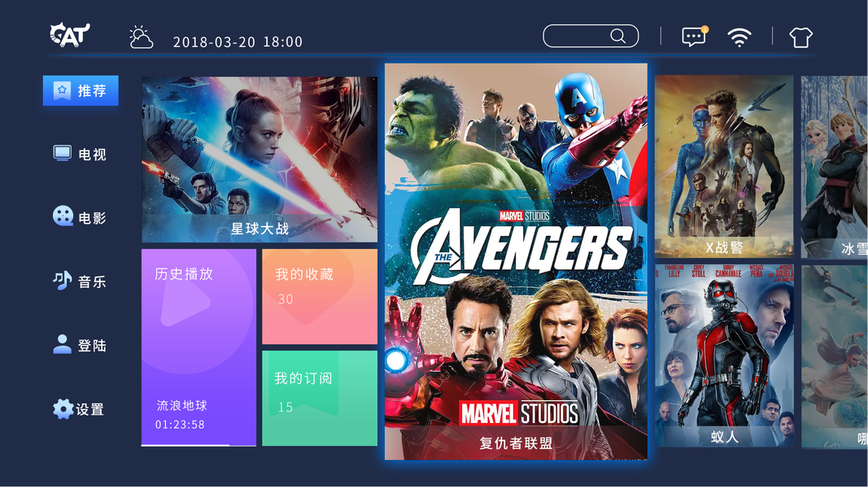This screenshot has height=488, width=868.
Task: Open the 蚁人 movie poster
Action: 724,355
